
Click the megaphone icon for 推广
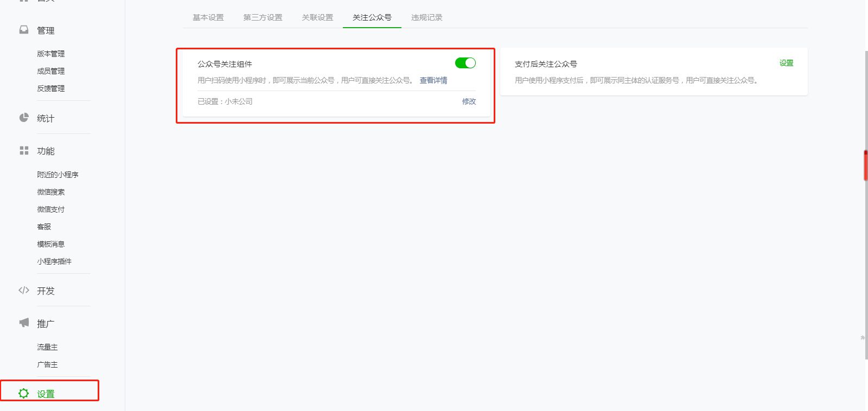(x=24, y=323)
